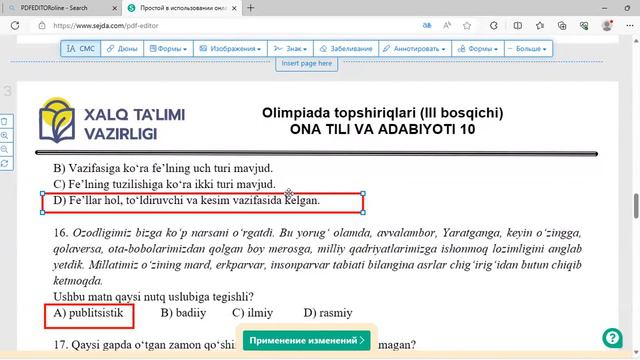Refresh the browser page
The image size is (640, 360).
[15, 25]
